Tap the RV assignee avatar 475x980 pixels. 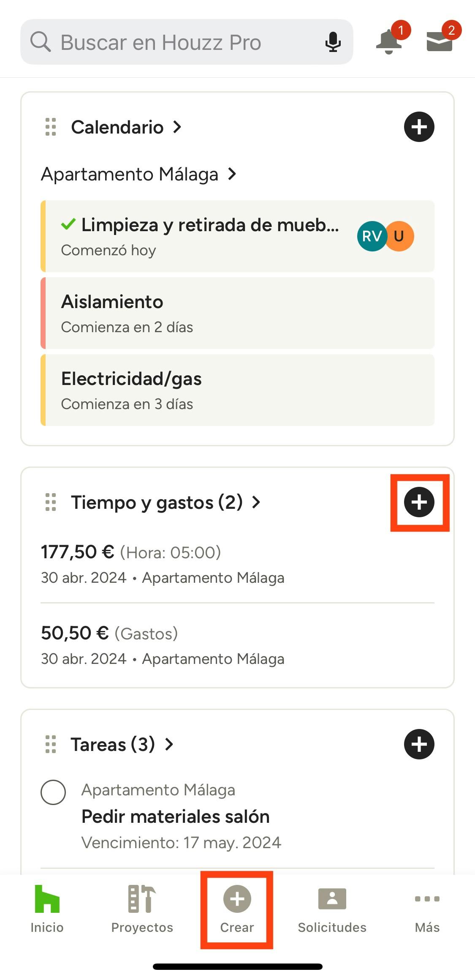pos(371,236)
